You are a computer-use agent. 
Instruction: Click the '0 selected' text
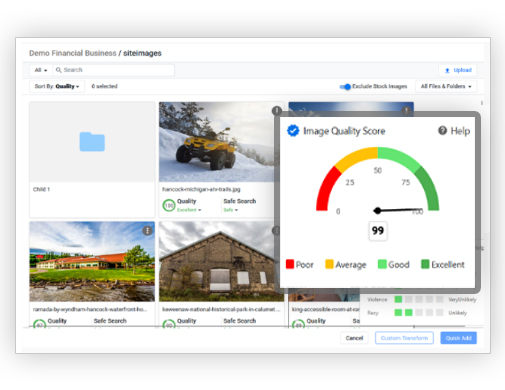[104, 86]
